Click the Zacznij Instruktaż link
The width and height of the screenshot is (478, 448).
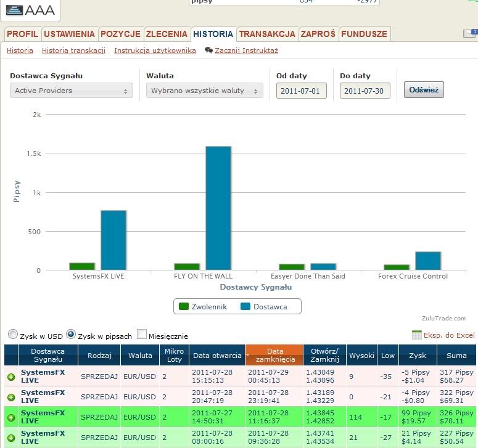click(246, 51)
